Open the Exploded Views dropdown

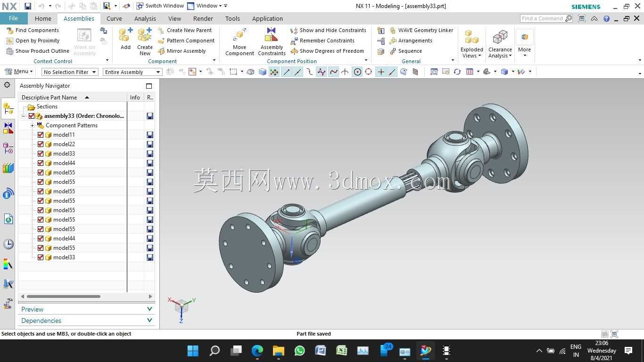pos(471,44)
